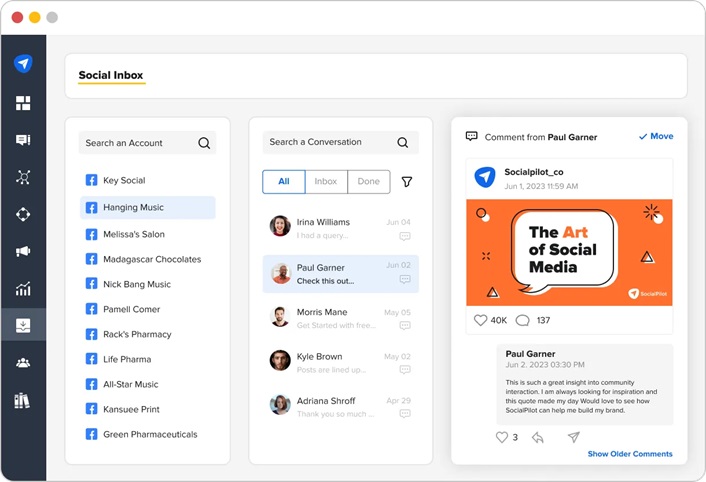This screenshot has height=482, width=706.
Task: Like the post with the 40K heart icon
Action: pyautogui.click(x=480, y=320)
